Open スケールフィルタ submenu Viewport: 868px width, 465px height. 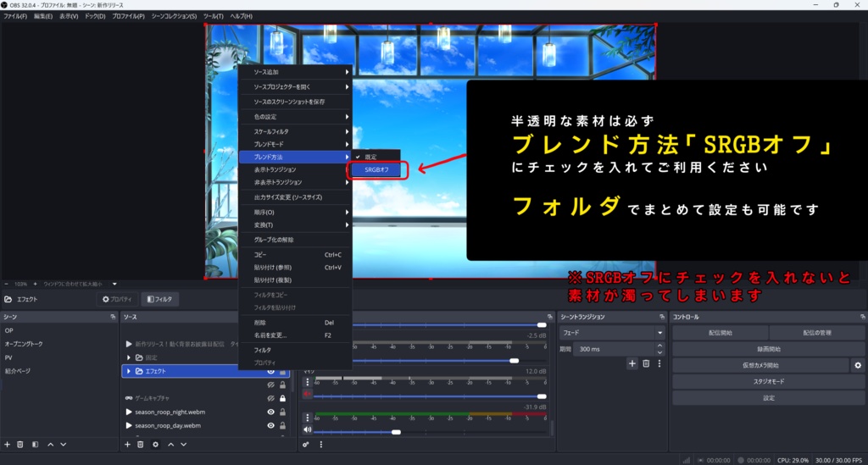click(296, 131)
